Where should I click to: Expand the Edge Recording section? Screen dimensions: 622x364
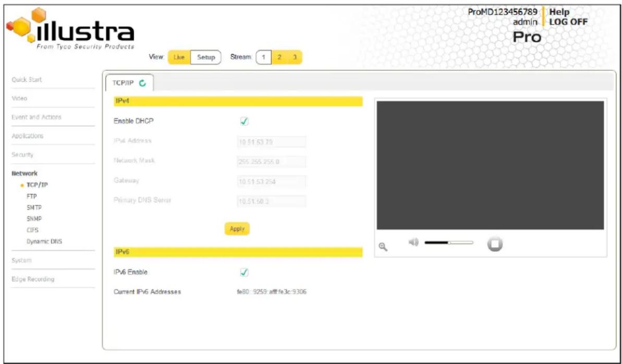(x=32, y=279)
